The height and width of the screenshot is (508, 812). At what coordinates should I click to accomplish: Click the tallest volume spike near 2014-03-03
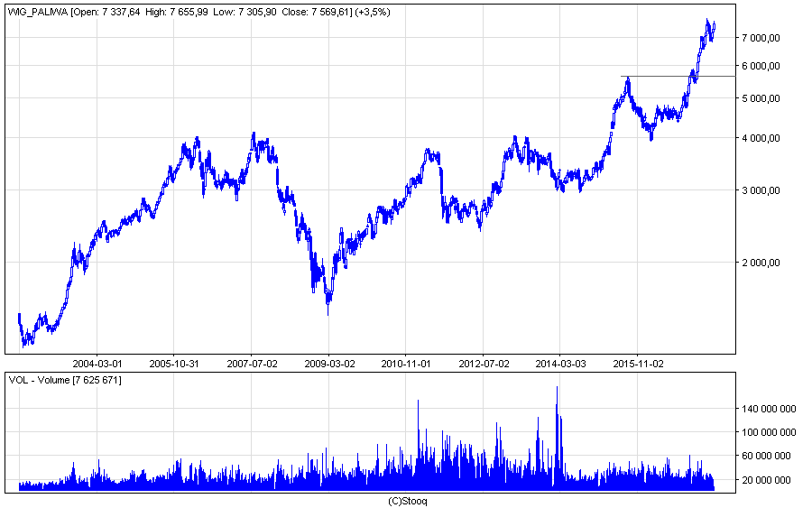(x=557, y=438)
